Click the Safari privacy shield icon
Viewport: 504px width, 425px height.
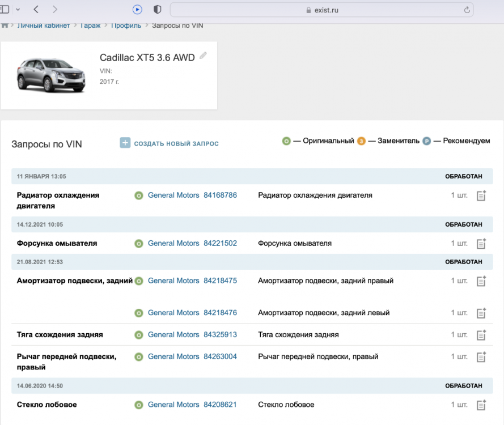(x=157, y=10)
